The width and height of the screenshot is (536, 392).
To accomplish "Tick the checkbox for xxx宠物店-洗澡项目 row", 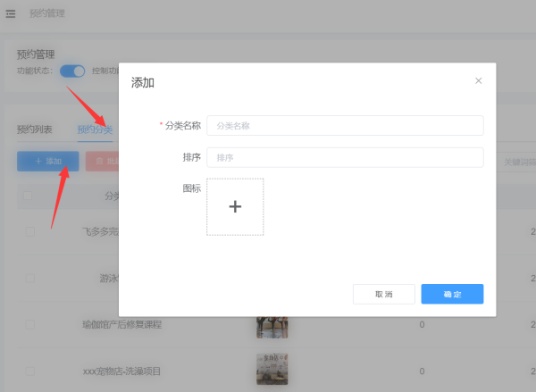I will [30, 371].
